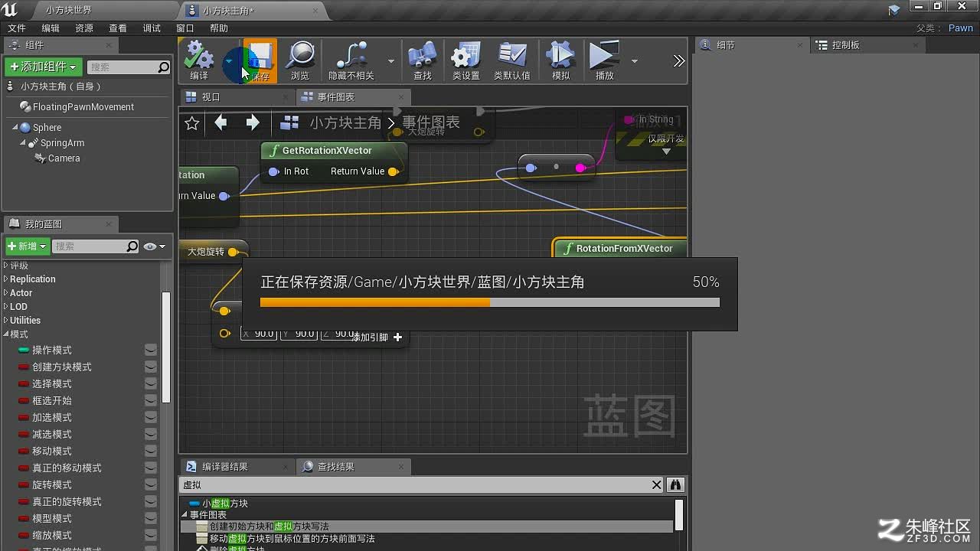Open the eye view options dropdown
This screenshot has width=980, height=551.
pos(155,246)
